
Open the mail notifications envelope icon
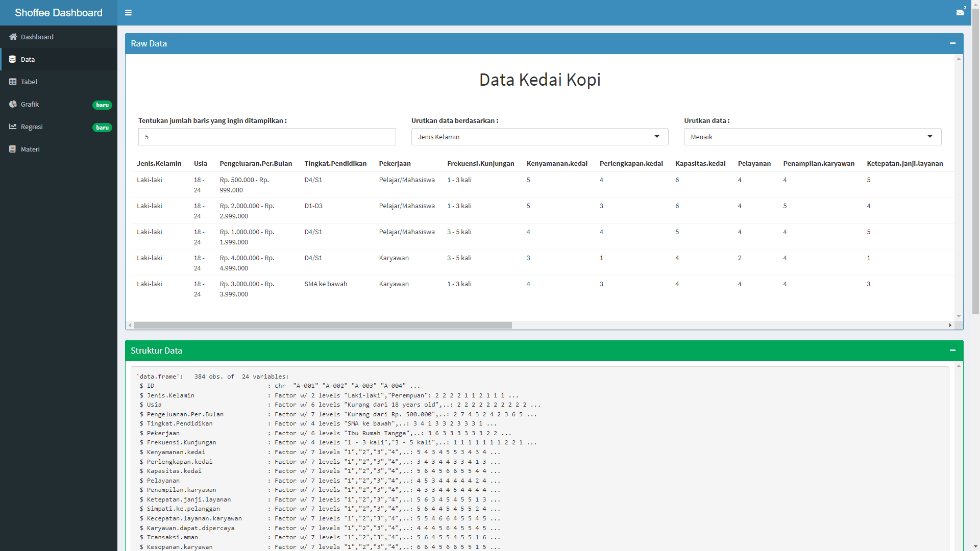[x=960, y=13]
